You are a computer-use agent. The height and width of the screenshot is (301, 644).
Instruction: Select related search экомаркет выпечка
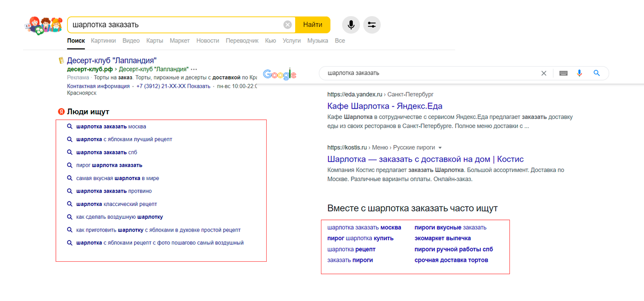click(x=443, y=238)
